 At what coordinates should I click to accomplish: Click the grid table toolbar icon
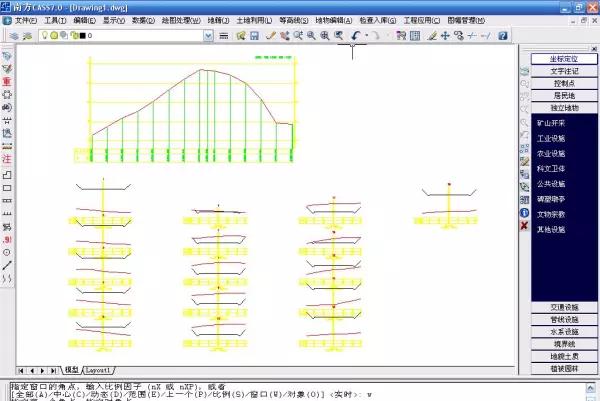(415, 36)
